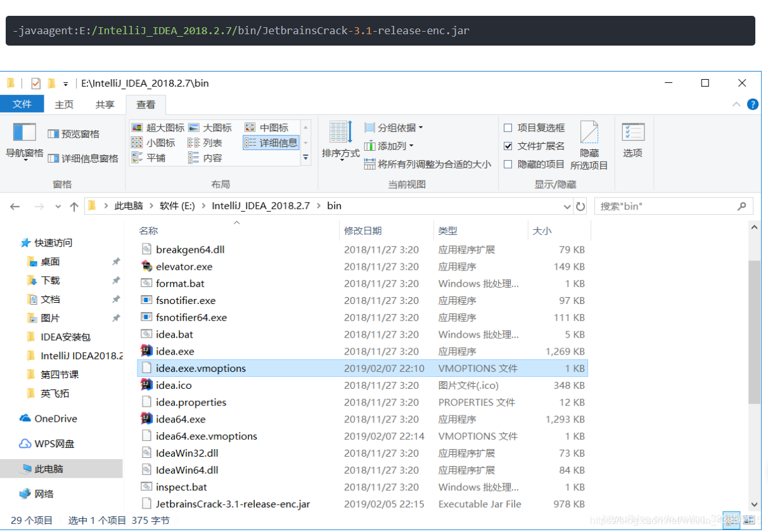Switch to Tiles (平铺) view

pos(148,158)
